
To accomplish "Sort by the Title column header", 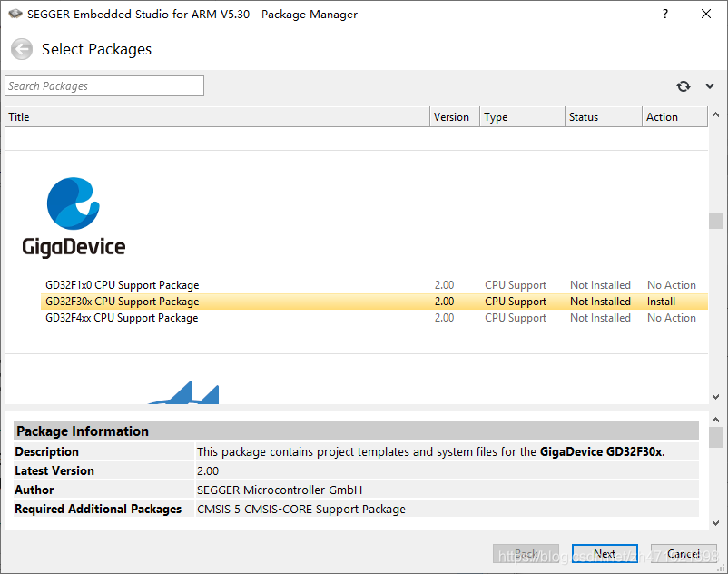I will [x=217, y=117].
